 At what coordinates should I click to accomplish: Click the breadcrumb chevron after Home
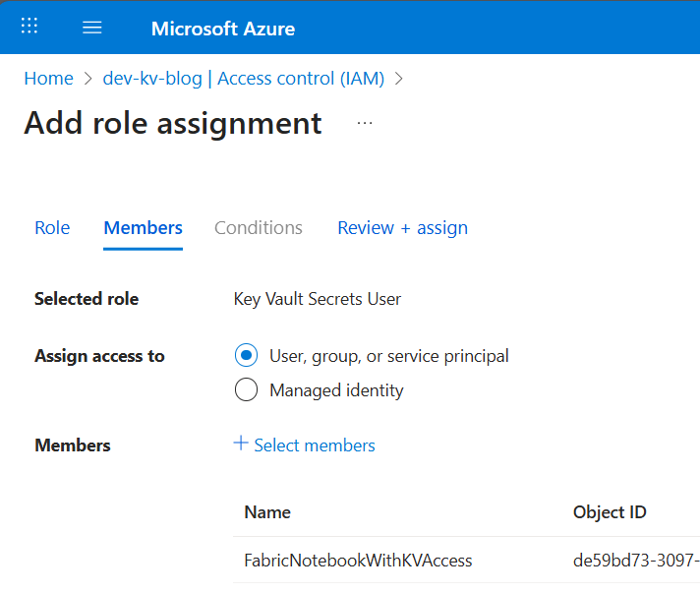[87, 79]
